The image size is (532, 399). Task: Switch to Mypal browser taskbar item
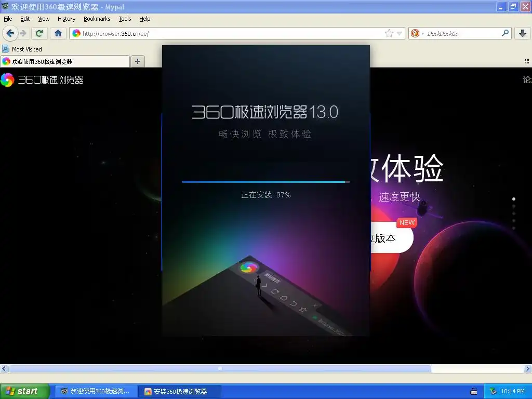click(96, 391)
